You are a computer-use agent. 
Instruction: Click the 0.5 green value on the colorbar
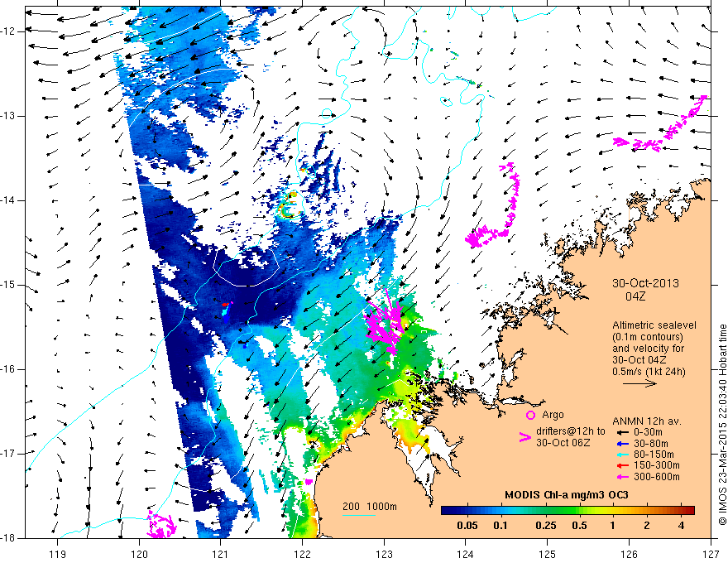click(x=579, y=526)
